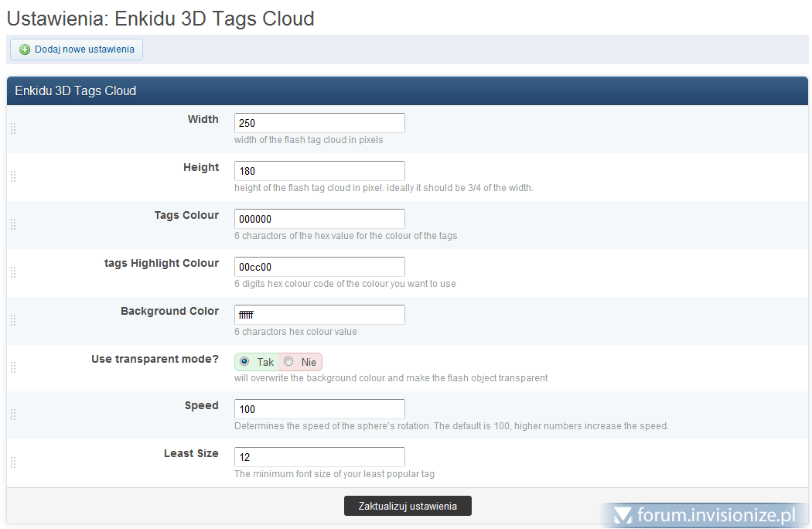Focus the Speed input field
The height and width of the screenshot is (529, 812).
(x=319, y=409)
